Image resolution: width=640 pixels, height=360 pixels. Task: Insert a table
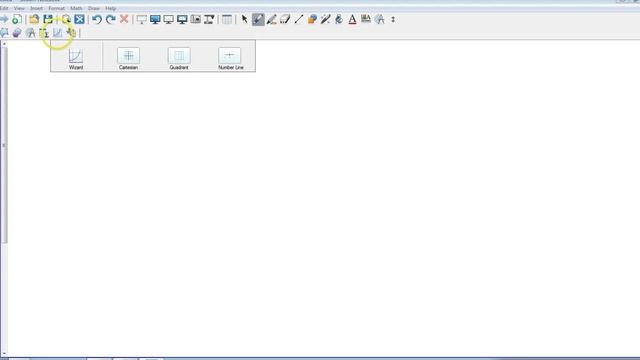point(227,19)
